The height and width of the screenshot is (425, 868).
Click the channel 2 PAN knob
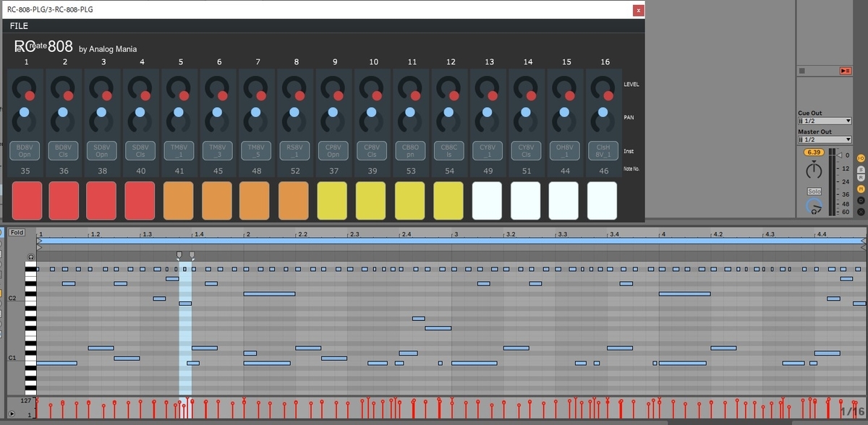64,119
